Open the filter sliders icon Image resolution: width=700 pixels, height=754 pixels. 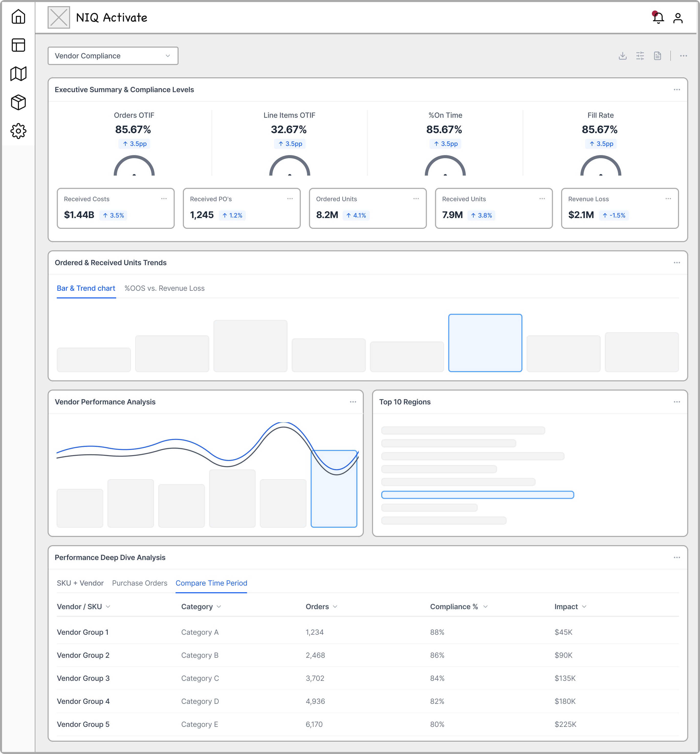[x=640, y=56]
